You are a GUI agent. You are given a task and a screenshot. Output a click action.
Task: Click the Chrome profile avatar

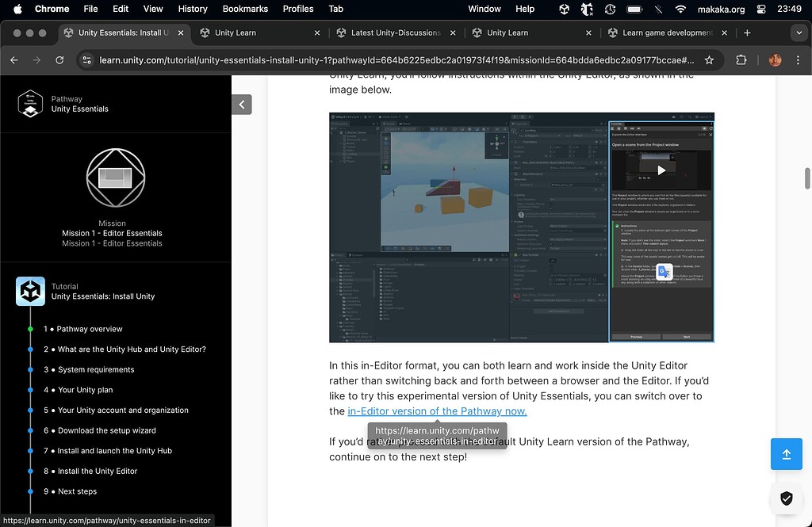click(x=775, y=59)
